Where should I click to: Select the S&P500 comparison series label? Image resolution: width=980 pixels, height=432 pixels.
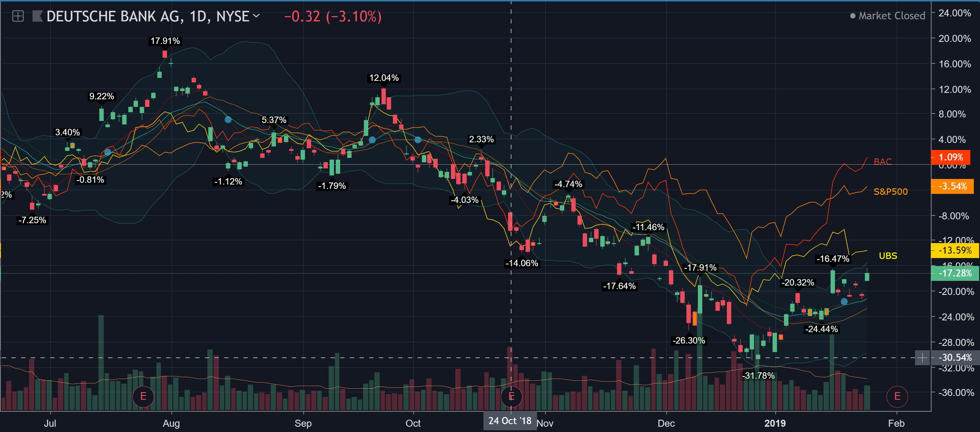tap(890, 191)
